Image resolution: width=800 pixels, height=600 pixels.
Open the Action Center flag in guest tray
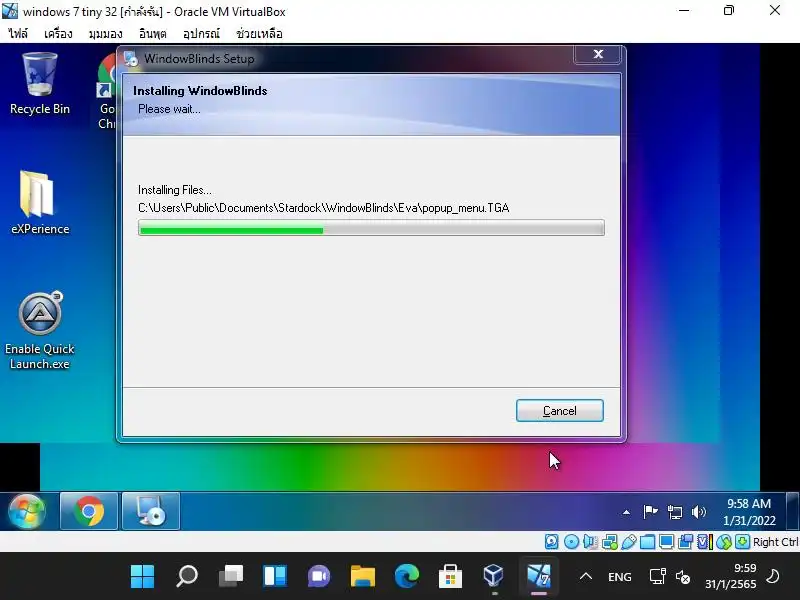(650, 511)
